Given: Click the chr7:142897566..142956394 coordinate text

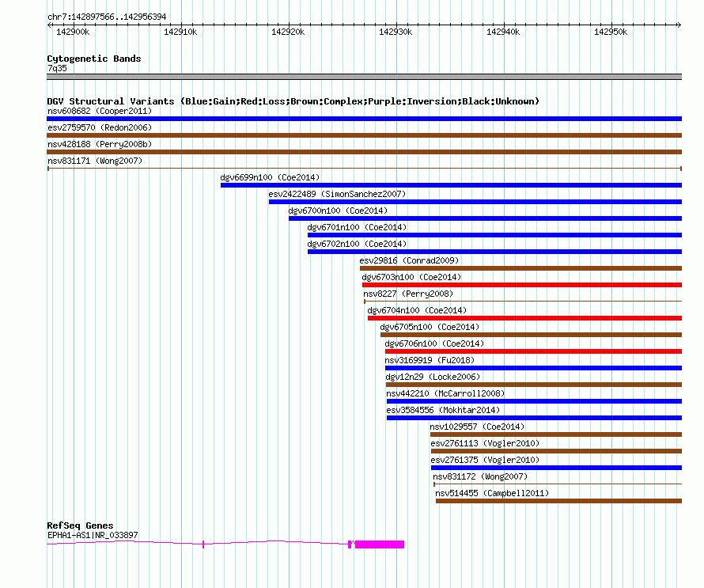Looking at the screenshot, I should pyautogui.click(x=107, y=17).
